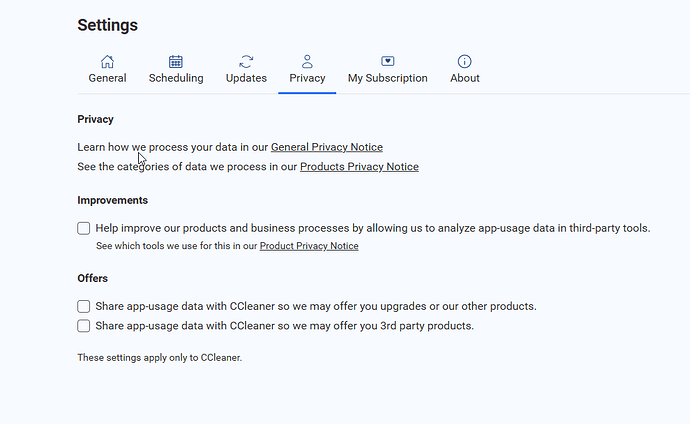Screen dimensions: 690x424
Task: Go to the Updates tab label
Action: (x=246, y=78)
